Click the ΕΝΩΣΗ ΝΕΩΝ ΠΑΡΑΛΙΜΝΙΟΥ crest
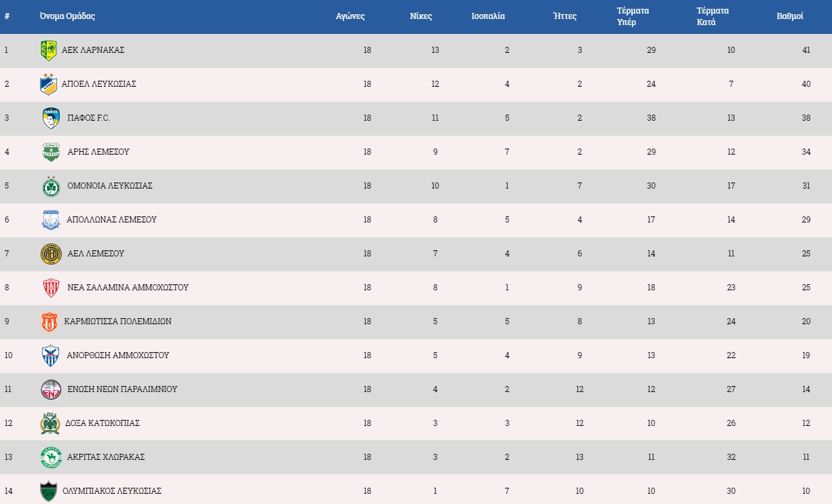832x504 pixels. pyautogui.click(x=51, y=389)
